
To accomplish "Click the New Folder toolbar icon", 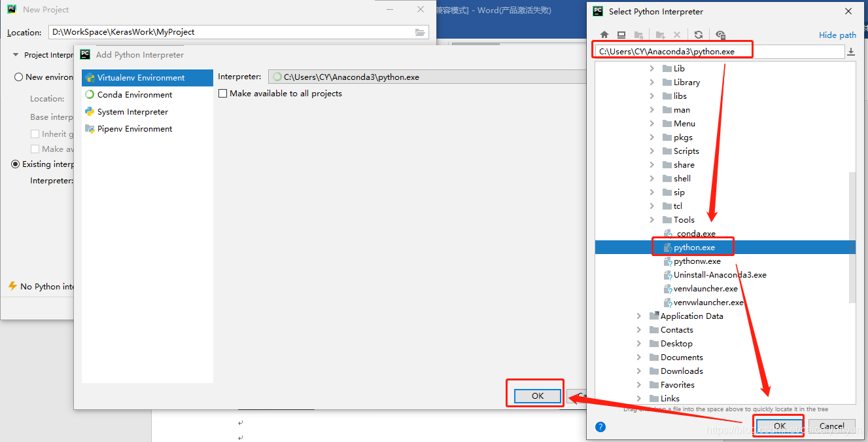I will pyautogui.click(x=660, y=35).
